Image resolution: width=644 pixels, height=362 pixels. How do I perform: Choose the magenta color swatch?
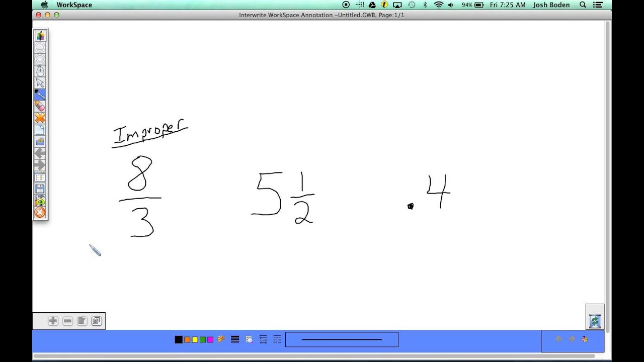[210, 340]
